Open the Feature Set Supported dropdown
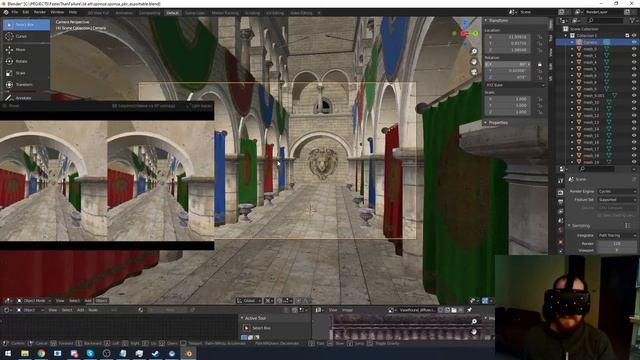Screen dimensions: 640x360 click(617, 200)
